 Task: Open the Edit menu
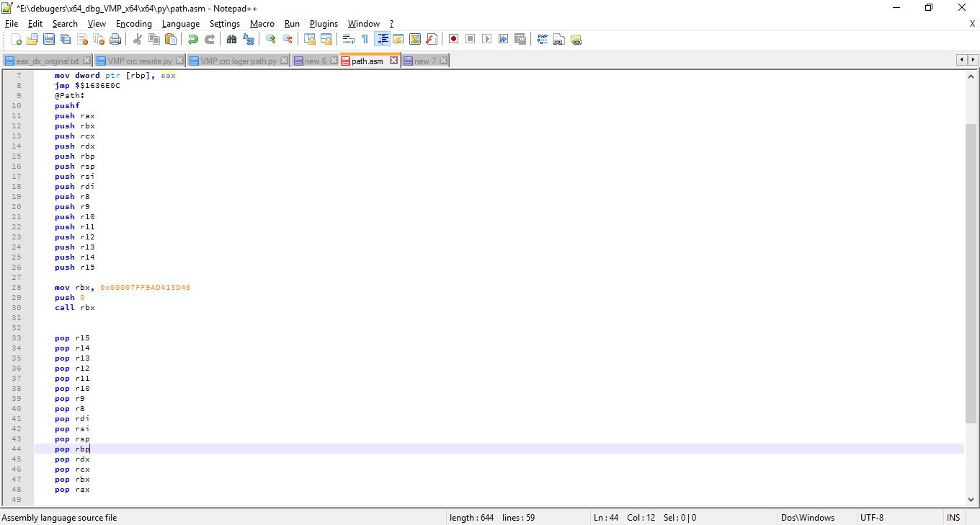pyautogui.click(x=35, y=24)
